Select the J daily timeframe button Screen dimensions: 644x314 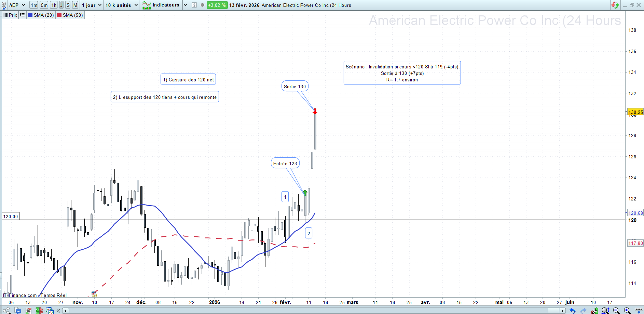click(x=61, y=5)
